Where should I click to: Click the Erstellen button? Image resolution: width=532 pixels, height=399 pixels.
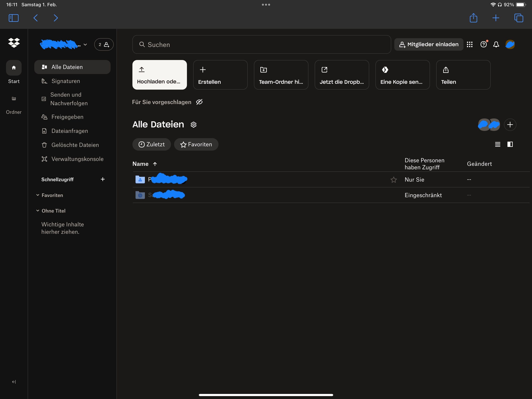coord(220,75)
